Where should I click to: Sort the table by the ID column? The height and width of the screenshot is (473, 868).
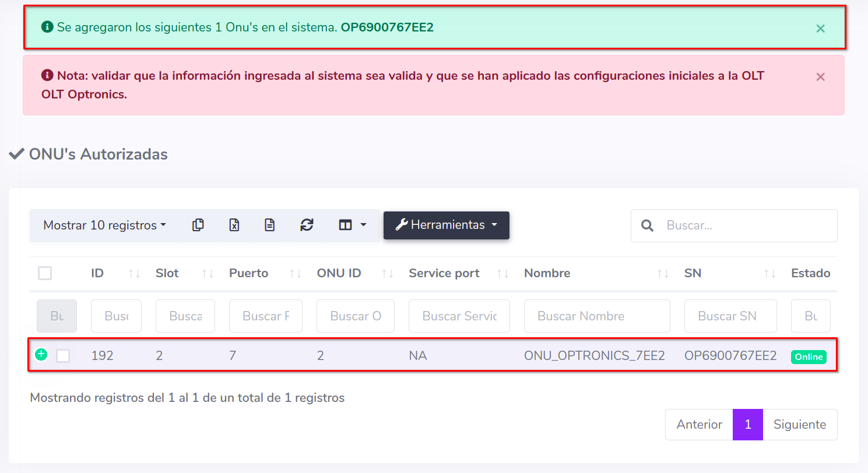[97, 273]
